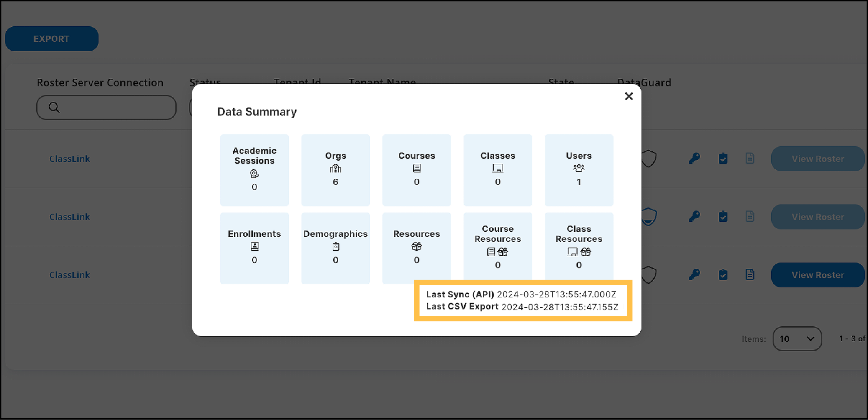Image resolution: width=868 pixels, height=420 pixels.
Task: Click the EXPORT button
Action: click(x=52, y=39)
